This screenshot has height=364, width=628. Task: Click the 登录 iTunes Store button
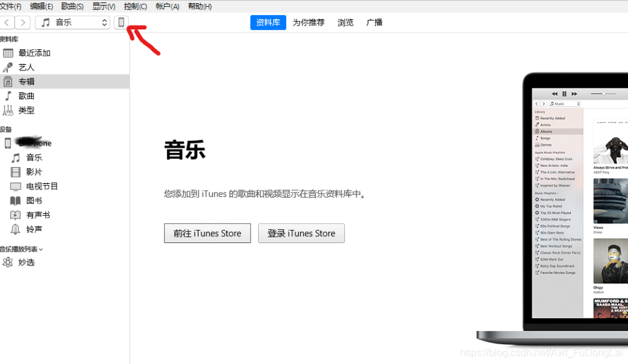tap(301, 233)
